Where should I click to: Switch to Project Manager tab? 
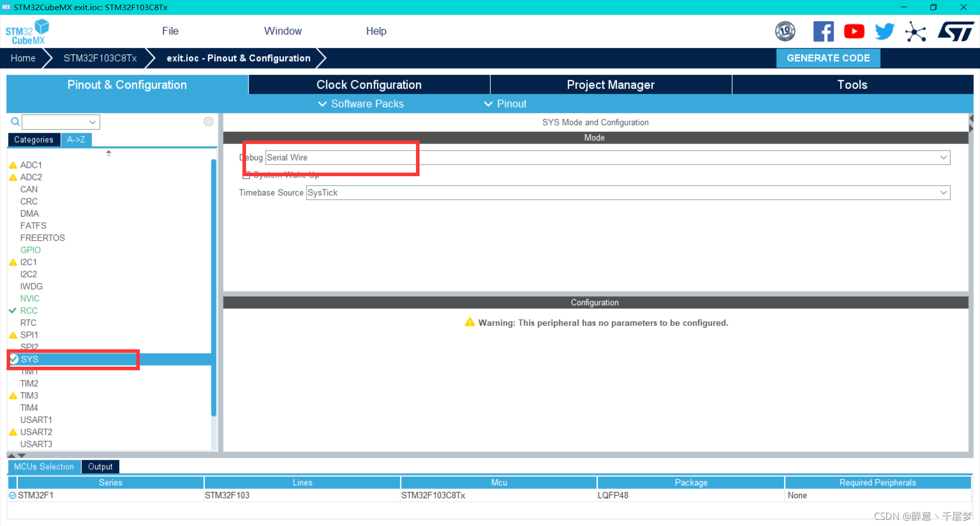[610, 85]
